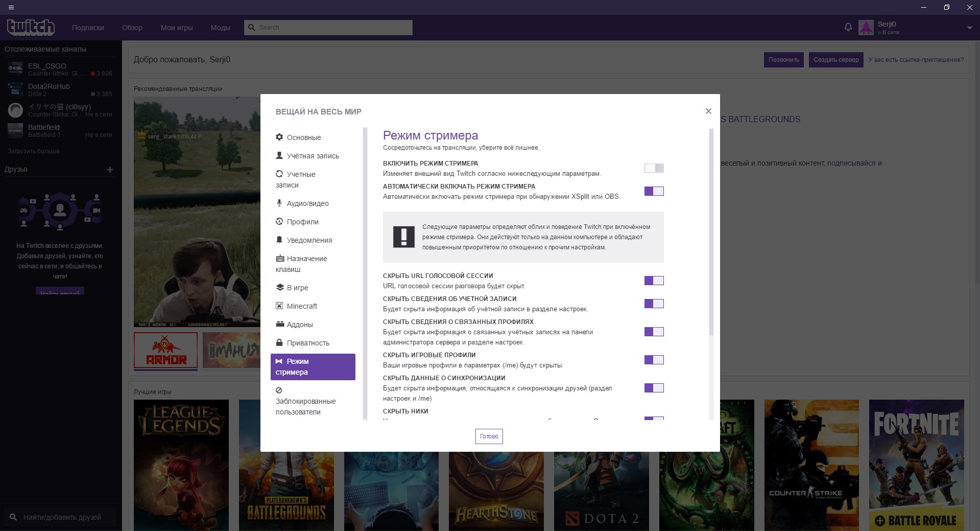Select Режим стримера settings section
The image size is (980, 531).
[313, 367]
